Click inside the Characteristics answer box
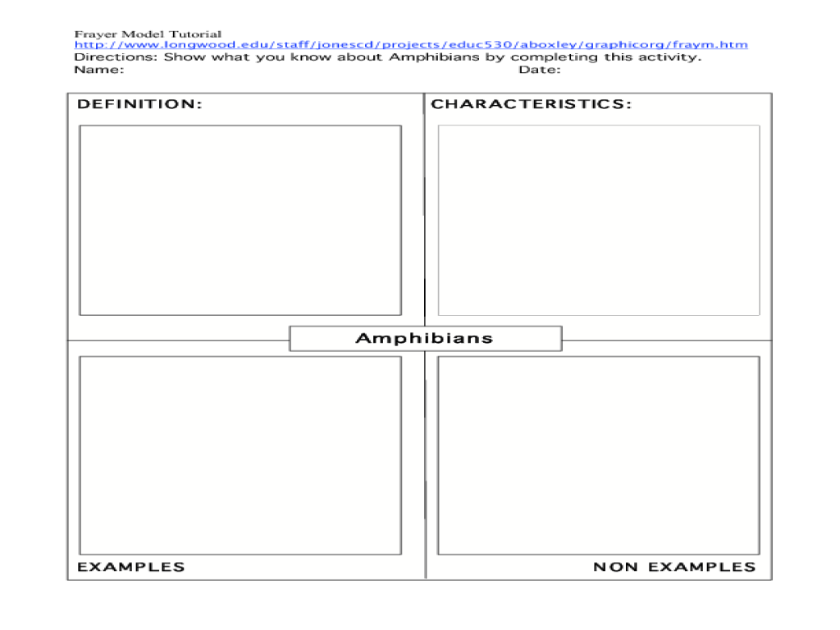 [599, 220]
